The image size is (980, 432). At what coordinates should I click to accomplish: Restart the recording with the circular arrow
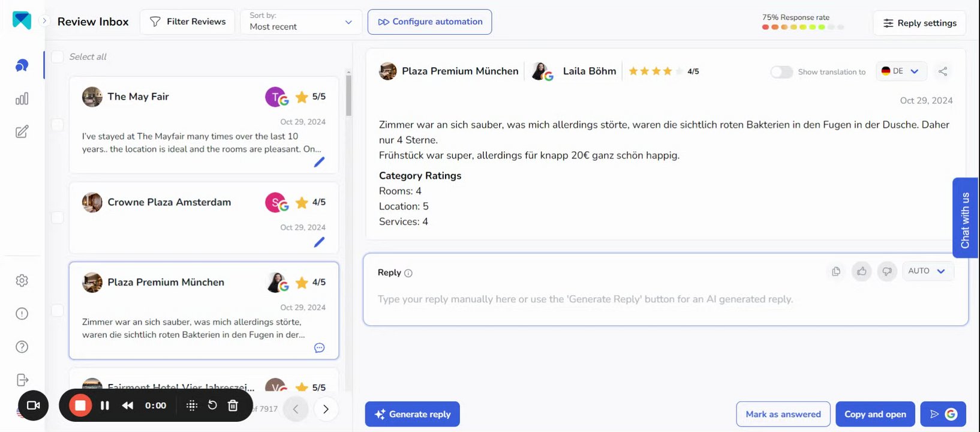pos(212,406)
